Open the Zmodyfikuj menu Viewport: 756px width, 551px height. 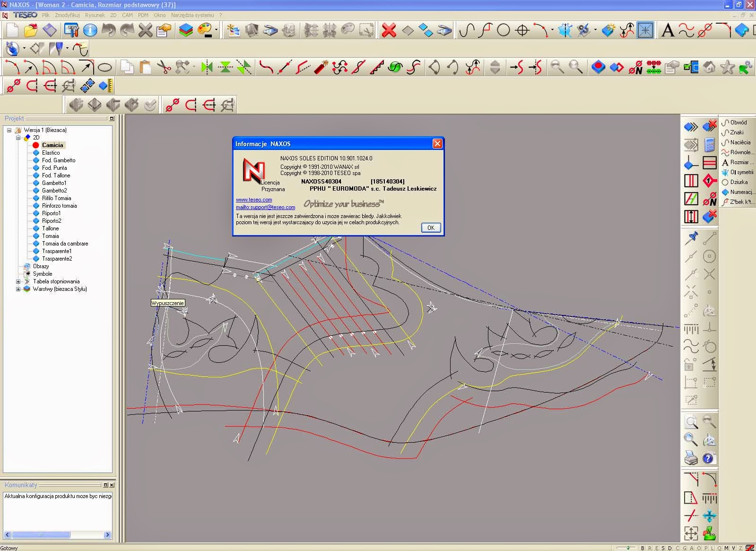pos(67,15)
